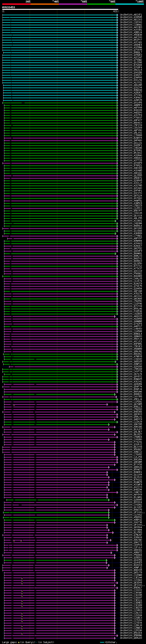Select hit label UniRef100_P08536
The height and width of the screenshot is (644, 146).
click(x=131, y=311)
